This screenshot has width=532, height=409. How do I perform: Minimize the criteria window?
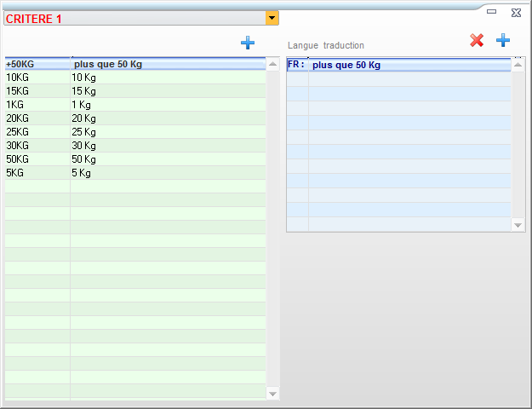point(492,12)
